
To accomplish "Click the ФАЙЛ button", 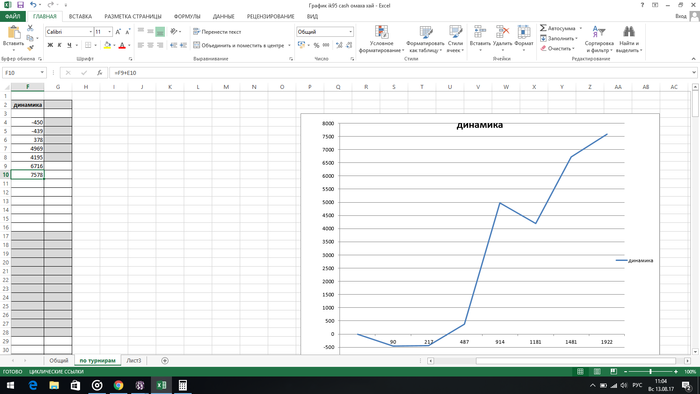I will click(x=12, y=16).
